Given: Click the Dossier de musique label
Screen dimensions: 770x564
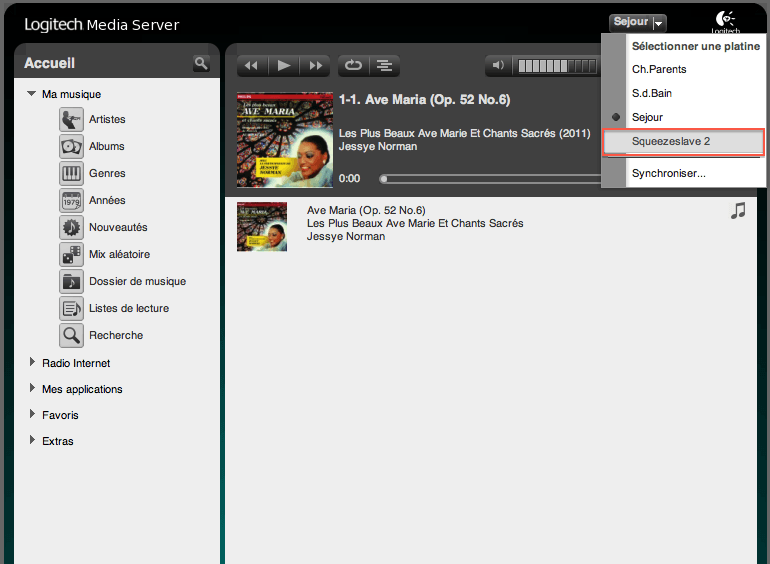Looking at the screenshot, I should [138, 281].
